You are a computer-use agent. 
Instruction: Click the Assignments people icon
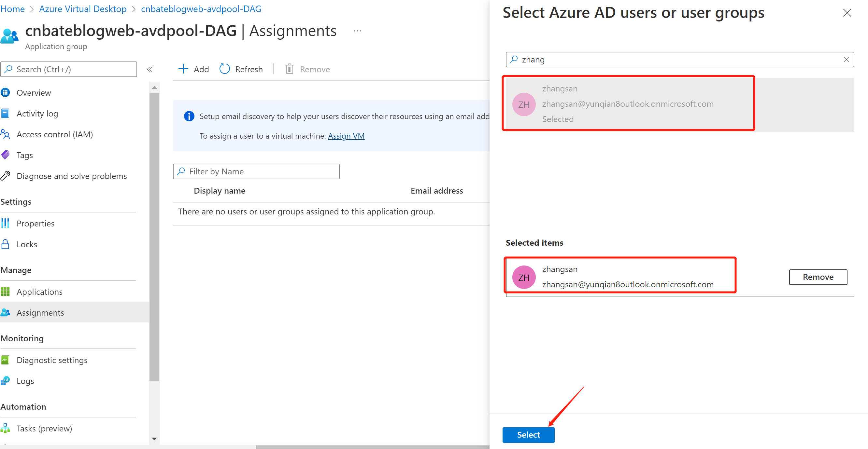click(x=5, y=313)
